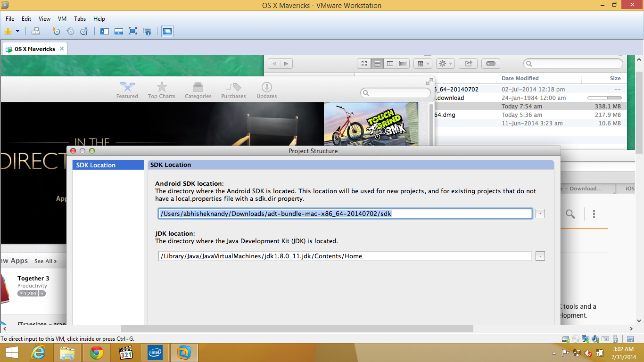
Task: Open the Together 3 app listing
Action: 33,279
